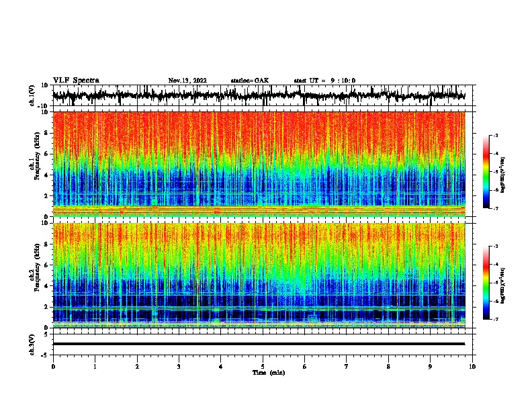
Task: Click the final "10" tick on the time axis
Action: pyautogui.click(x=472, y=367)
